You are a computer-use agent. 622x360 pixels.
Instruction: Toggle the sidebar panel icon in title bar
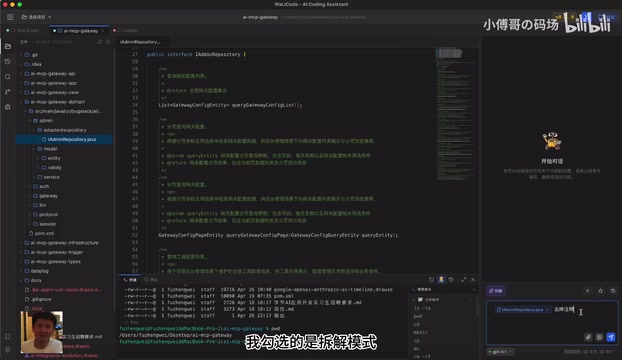pyautogui.click(x=10, y=17)
